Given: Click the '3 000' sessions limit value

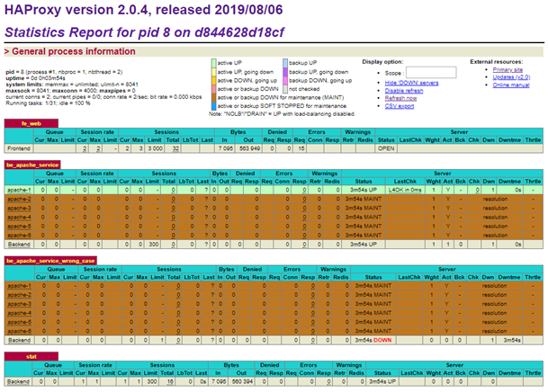Looking at the screenshot, I should [x=155, y=148].
